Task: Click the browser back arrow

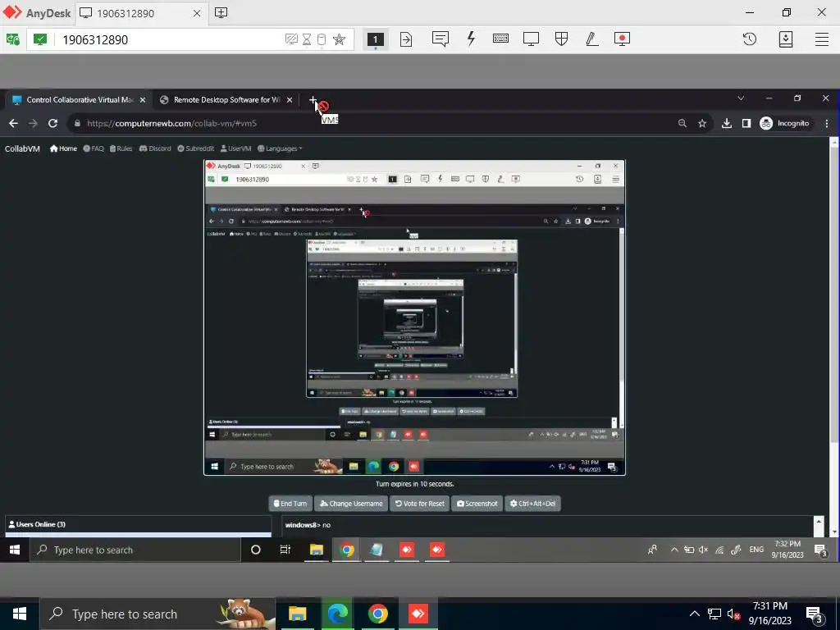Action: point(13,123)
